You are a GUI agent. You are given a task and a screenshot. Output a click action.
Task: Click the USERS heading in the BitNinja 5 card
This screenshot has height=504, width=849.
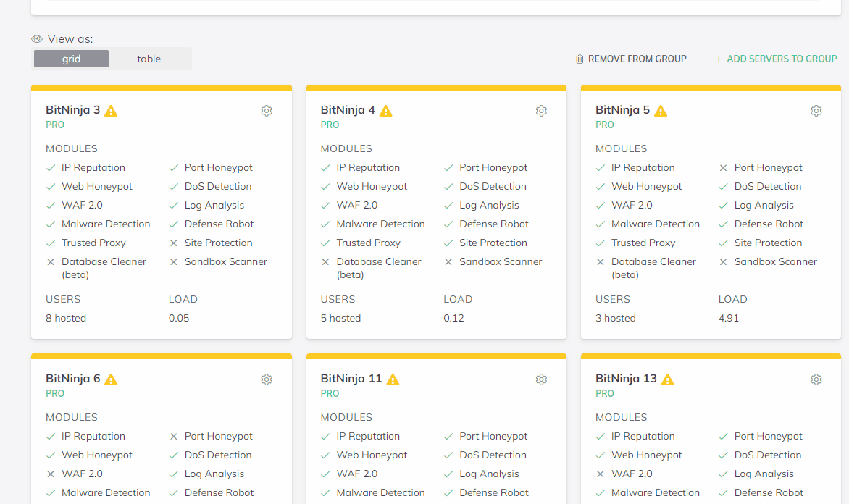point(613,299)
